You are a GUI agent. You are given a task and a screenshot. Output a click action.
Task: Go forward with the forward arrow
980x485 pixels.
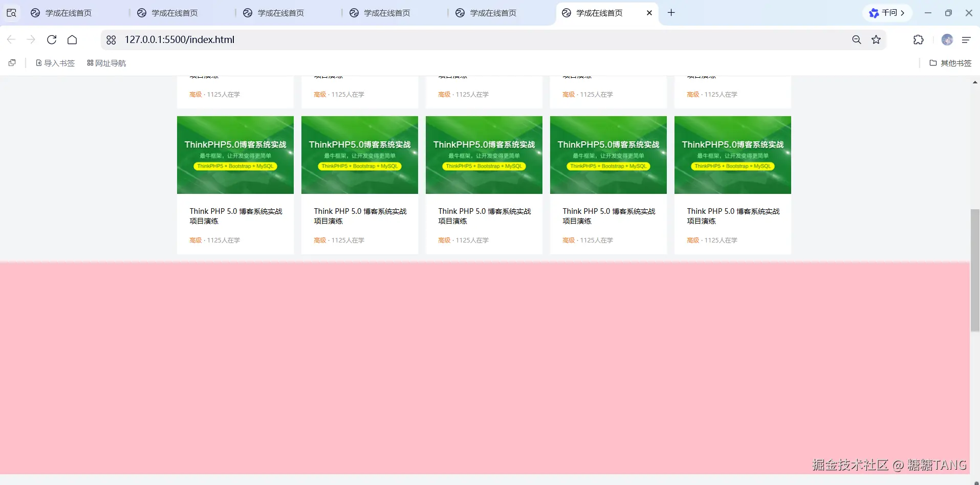click(x=31, y=39)
